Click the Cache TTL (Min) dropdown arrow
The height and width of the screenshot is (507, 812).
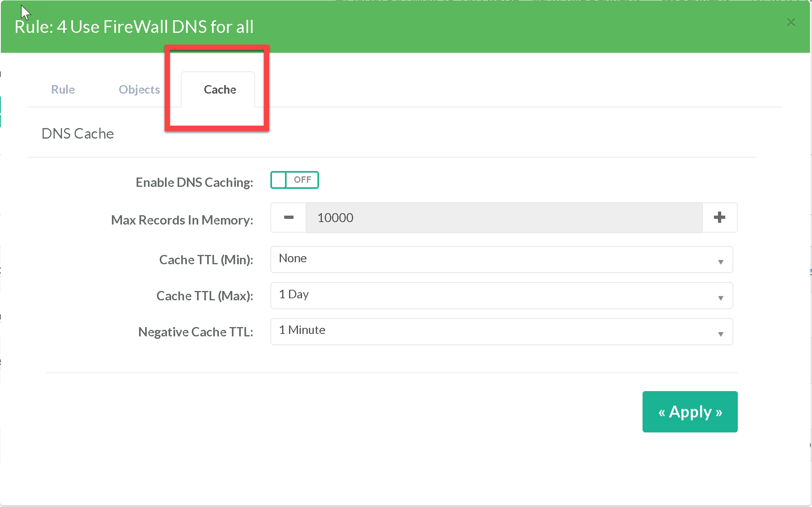point(720,262)
